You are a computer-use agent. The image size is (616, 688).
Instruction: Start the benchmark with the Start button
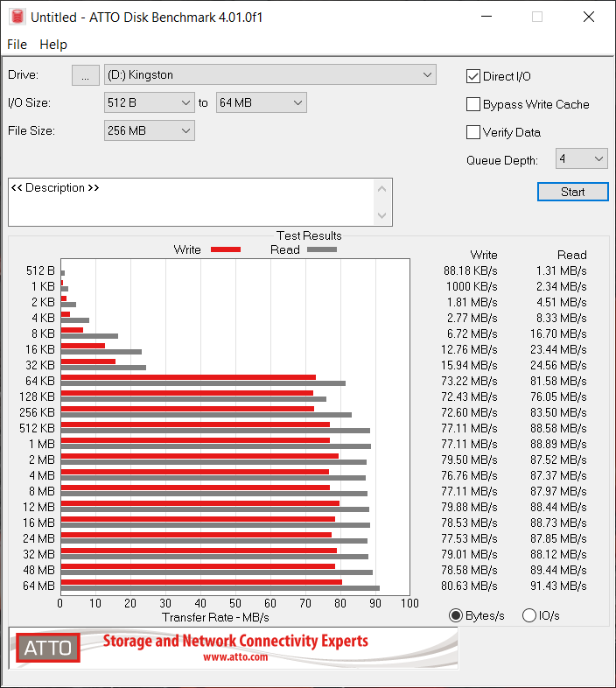[572, 192]
